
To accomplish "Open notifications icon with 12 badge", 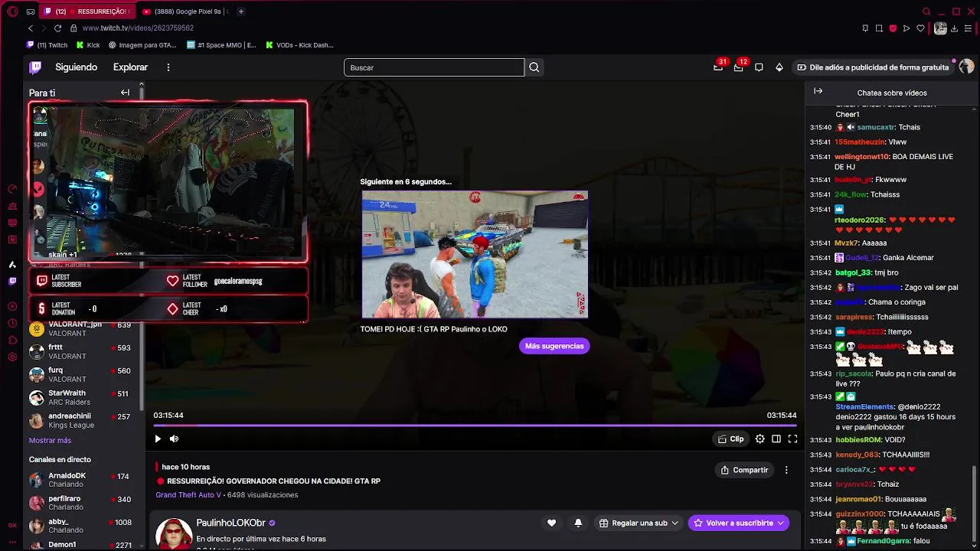I will (x=738, y=67).
